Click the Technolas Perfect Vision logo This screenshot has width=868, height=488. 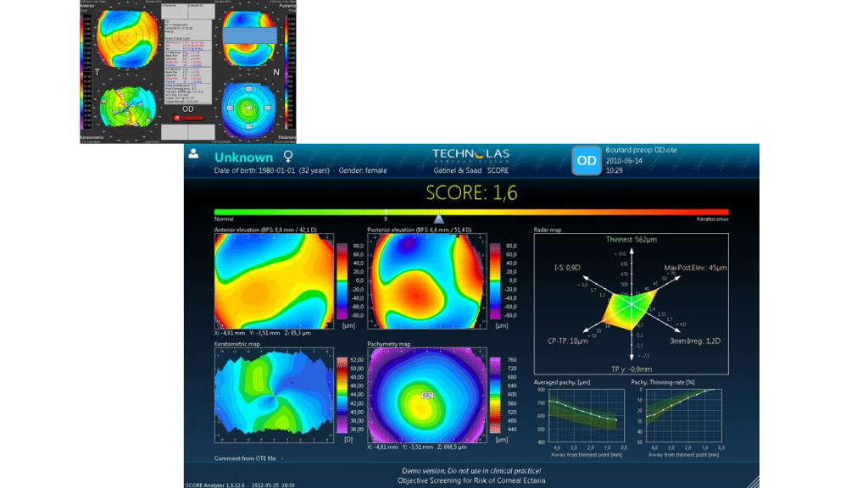[x=470, y=155]
